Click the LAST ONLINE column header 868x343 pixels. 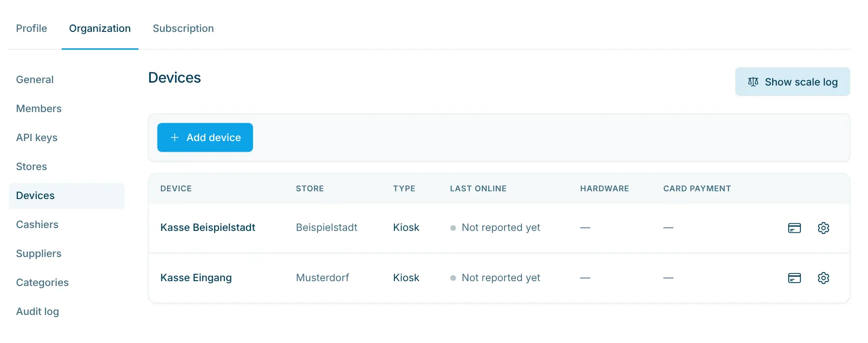tap(478, 188)
